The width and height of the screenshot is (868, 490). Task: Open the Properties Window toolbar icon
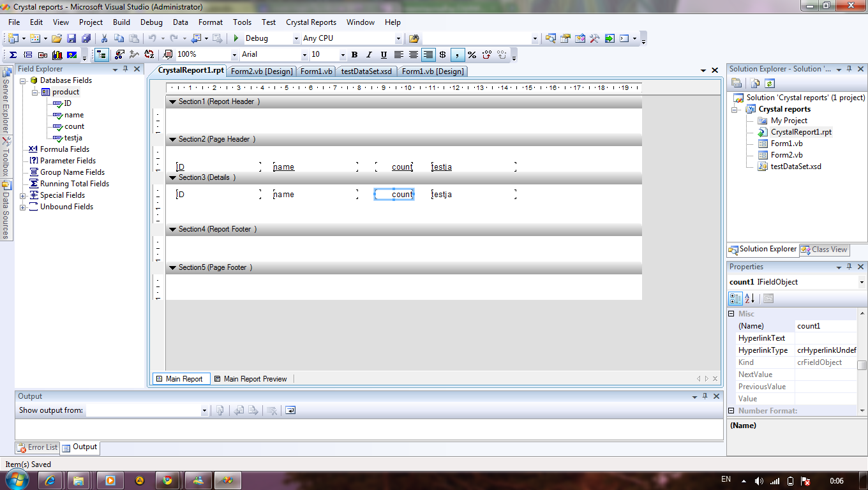pyautogui.click(x=565, y=38)
